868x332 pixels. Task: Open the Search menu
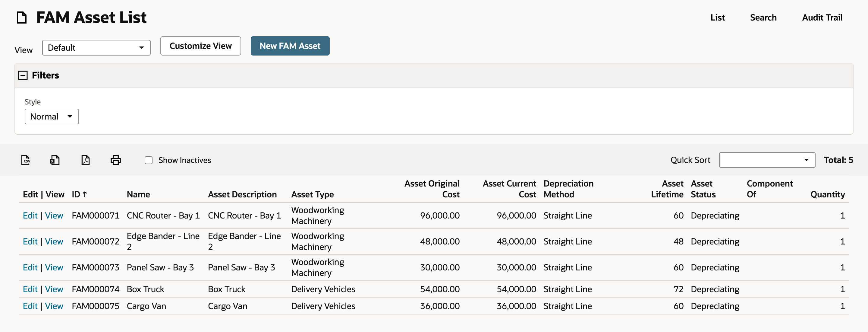pos(763,18)
